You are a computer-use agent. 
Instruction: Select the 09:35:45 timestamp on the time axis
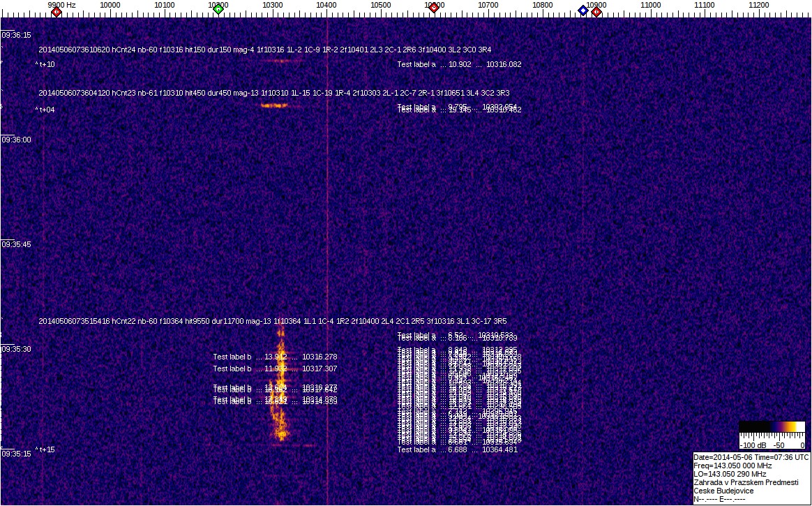pyautogui.click(x=16, y=244)
